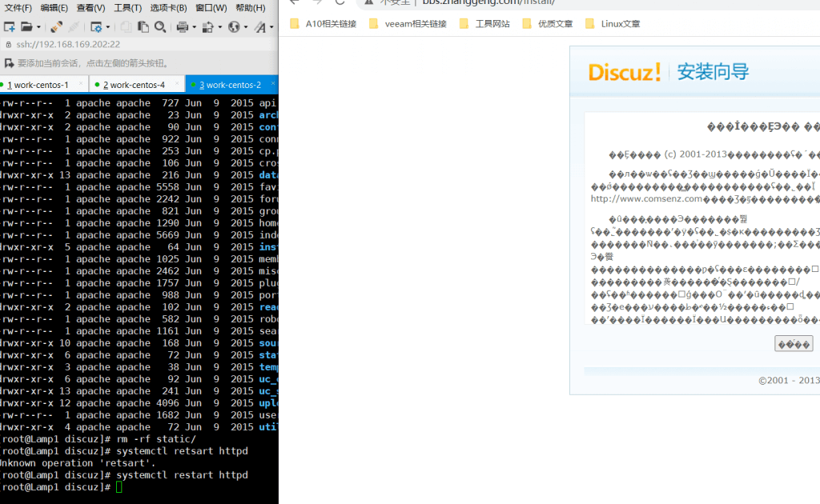
Task: Expand the Color Scheme dropdown arrow
Action: [219, 27]
